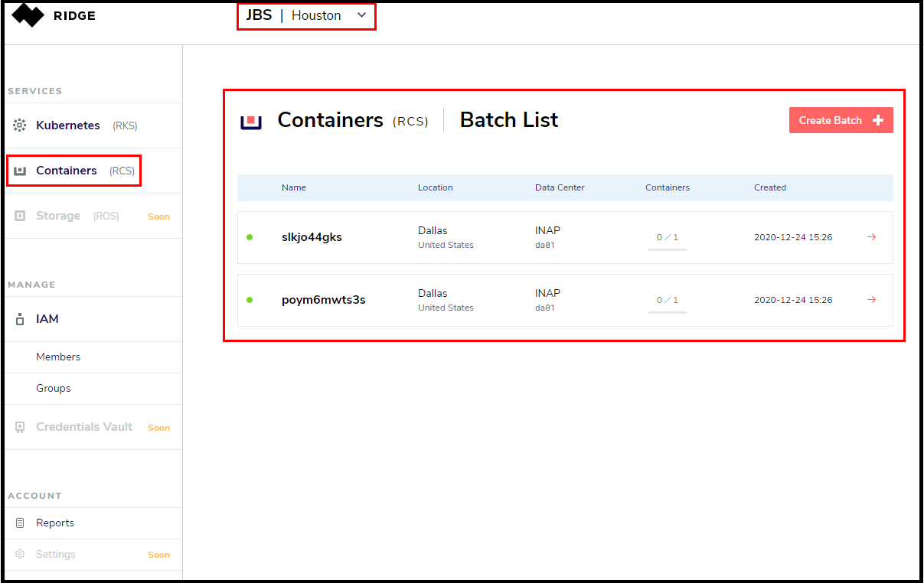Open Settings under Account
The height and width of the screenshot is (583, 924).
click(93, 555)
